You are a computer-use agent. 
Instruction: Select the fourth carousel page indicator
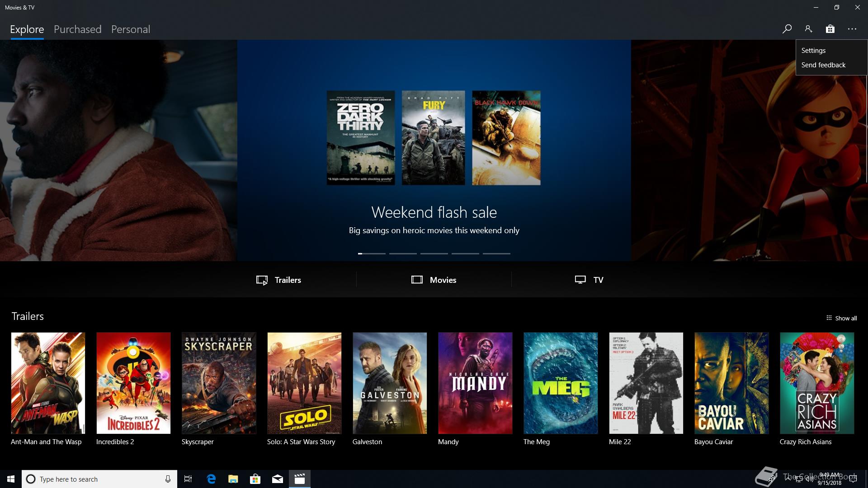pyautogui.click(x=465, y=253)
